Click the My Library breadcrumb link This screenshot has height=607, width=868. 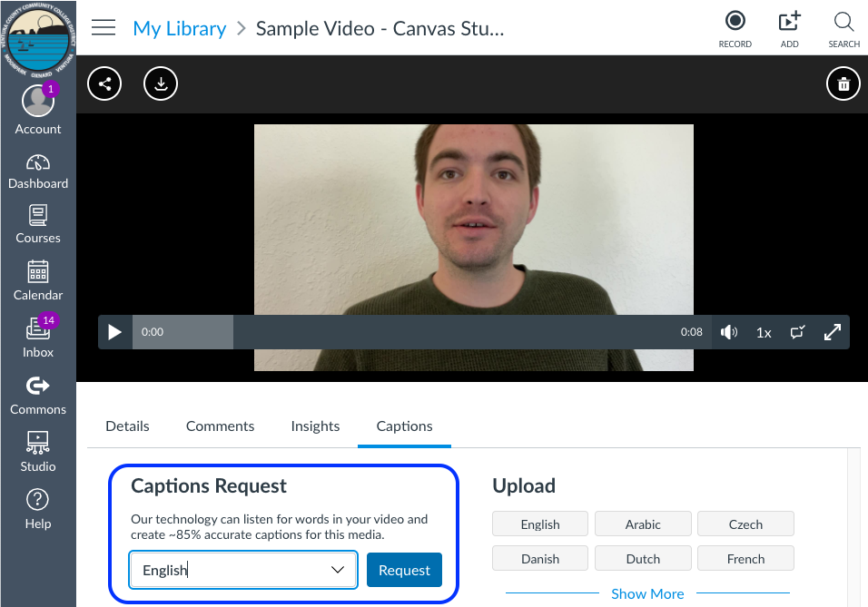click(x=180, y=28)
